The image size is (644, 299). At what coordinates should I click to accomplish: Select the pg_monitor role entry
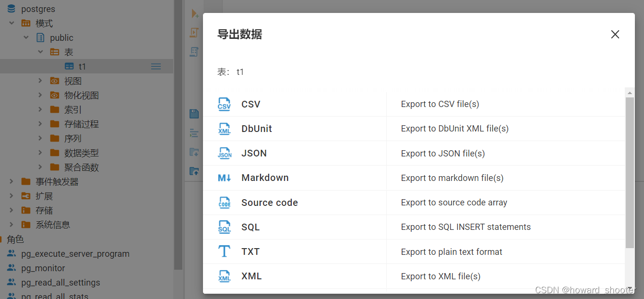[43, 268]
